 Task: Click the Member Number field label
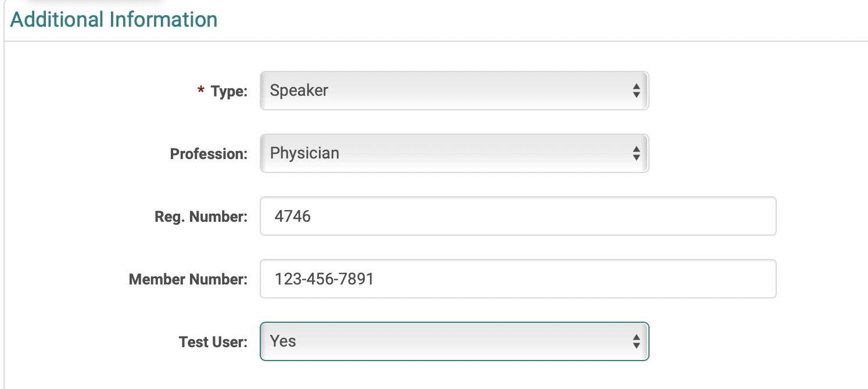pyautogui.click(x=188, y=279)
